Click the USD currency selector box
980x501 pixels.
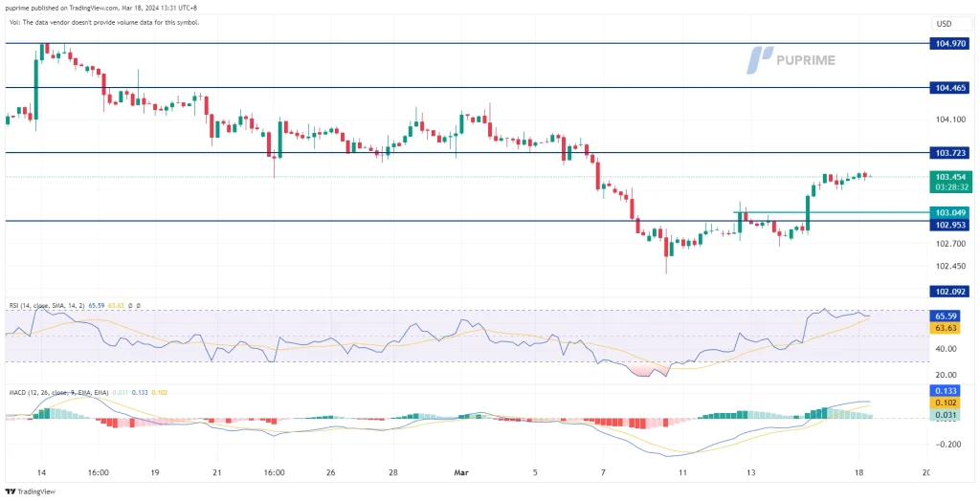945,23
